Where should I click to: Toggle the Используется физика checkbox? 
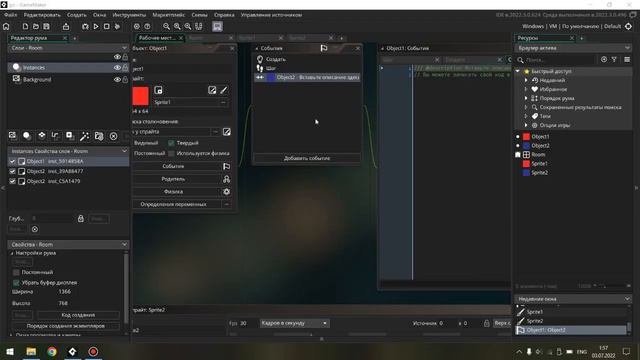pos(171,153)
